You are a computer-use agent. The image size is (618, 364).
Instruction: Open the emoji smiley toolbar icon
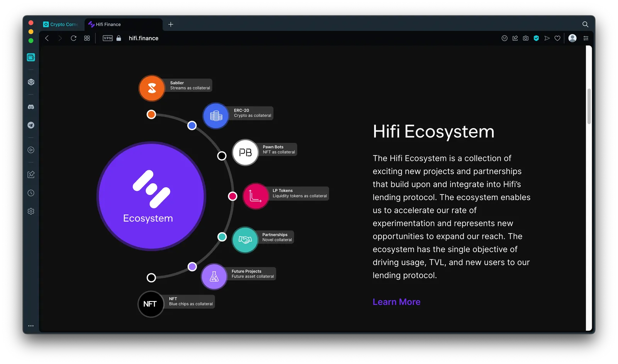click(504, 38)
